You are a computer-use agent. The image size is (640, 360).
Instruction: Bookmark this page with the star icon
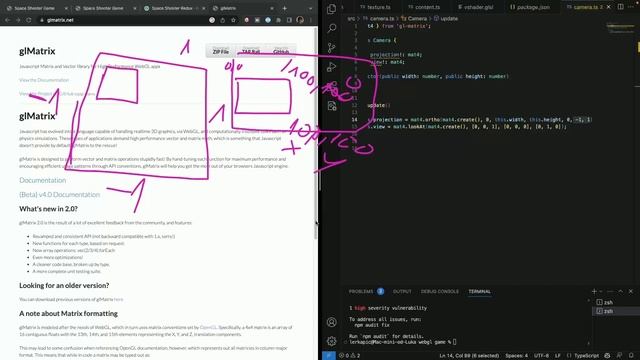tap(233, 20)
